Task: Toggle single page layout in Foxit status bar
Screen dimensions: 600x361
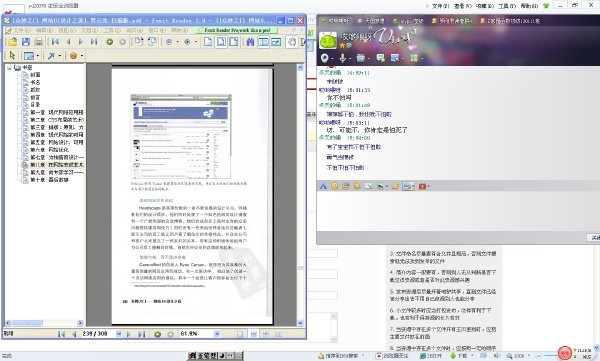Action: [x=240, y=334]
